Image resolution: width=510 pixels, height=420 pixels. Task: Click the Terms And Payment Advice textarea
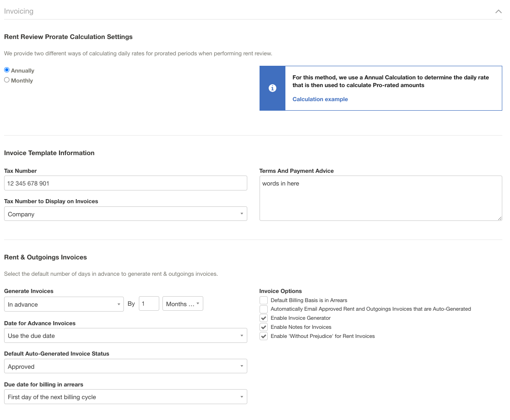[380, 198]
